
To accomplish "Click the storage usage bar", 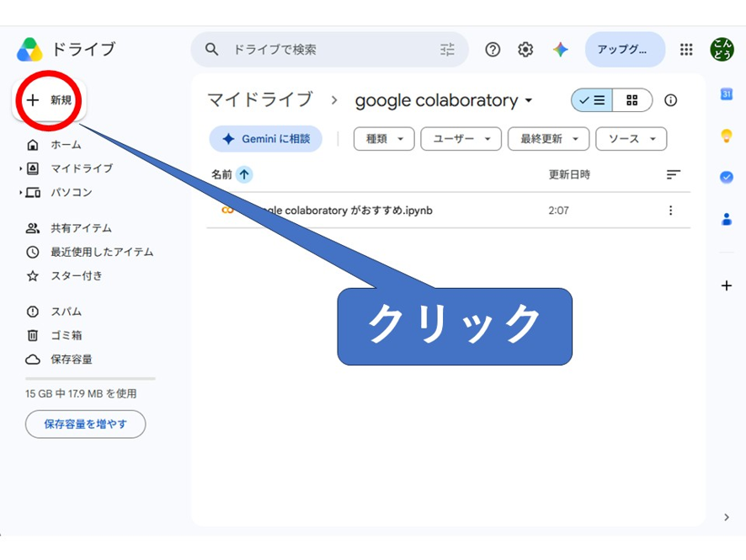I will [x=90, y=379].
